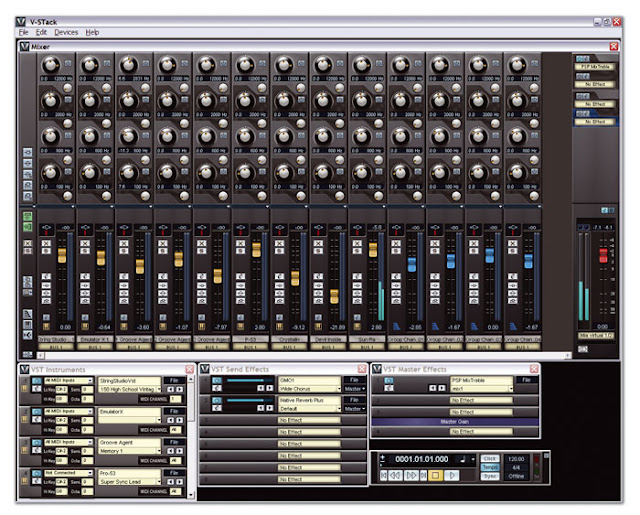
Task: Toggle the Tempo button in transport
Action: (489, 467)
